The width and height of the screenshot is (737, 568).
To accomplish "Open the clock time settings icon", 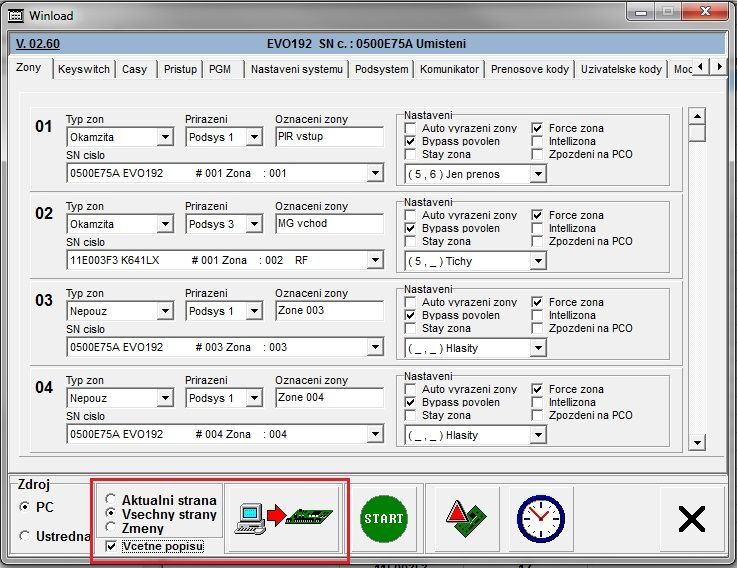I will 540,518.
